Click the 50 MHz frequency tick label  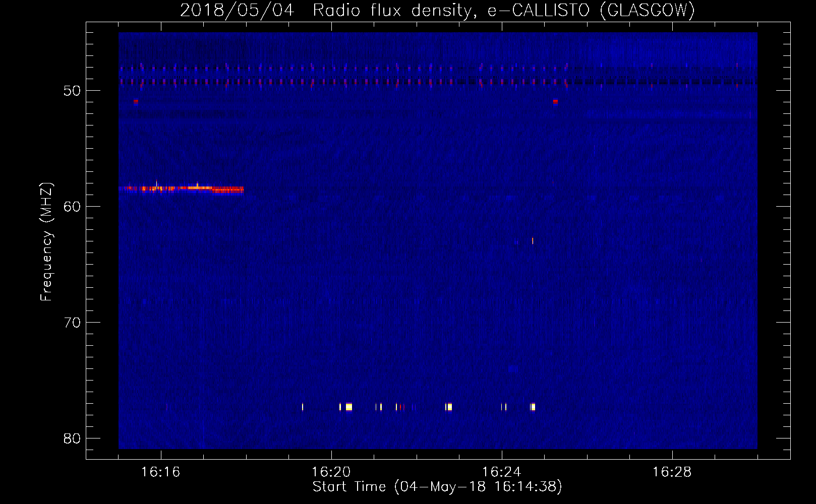point(72,91)
